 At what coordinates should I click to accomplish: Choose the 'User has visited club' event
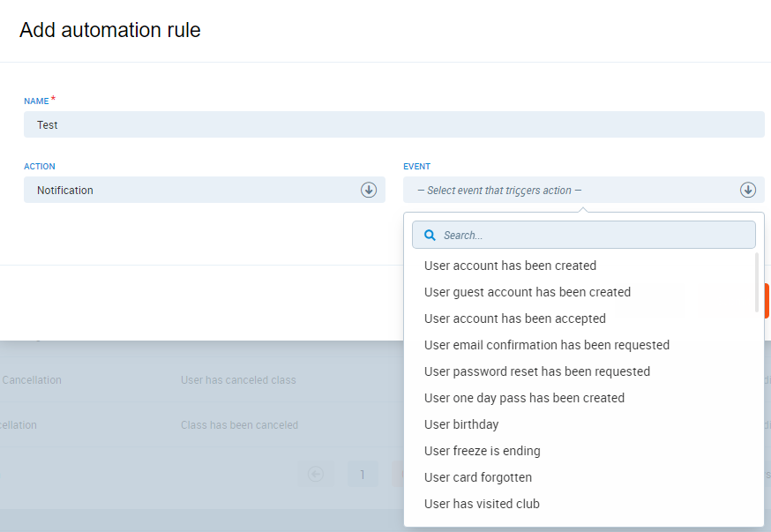pyautogui.click(x=482, y=504)
